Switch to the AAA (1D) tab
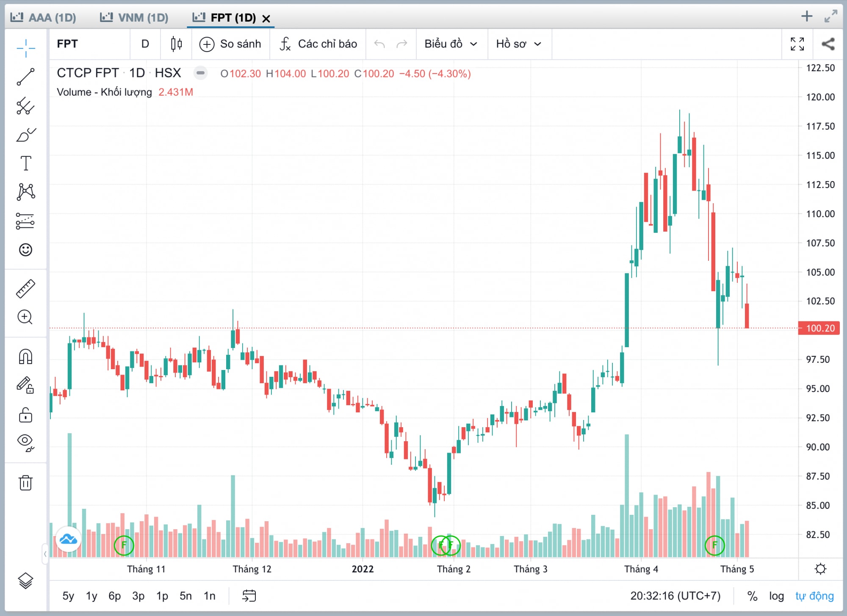The width and height of the screenshot is (847, 616). click(43, 17)
